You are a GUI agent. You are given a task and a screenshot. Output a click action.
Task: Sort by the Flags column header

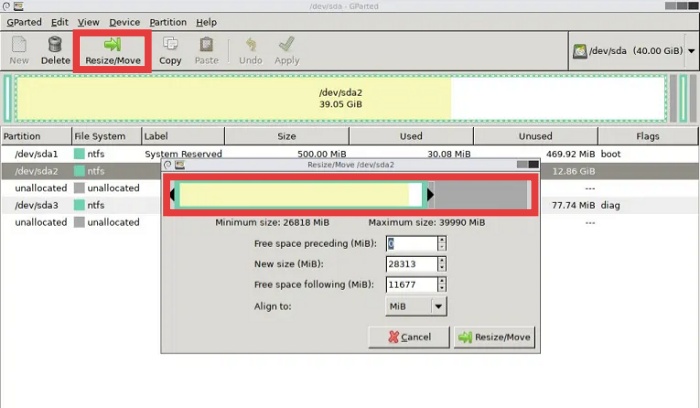coord(648,136)
